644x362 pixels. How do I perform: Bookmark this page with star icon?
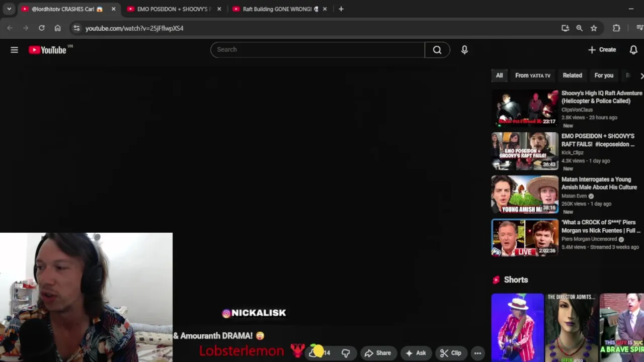[594, 28]
